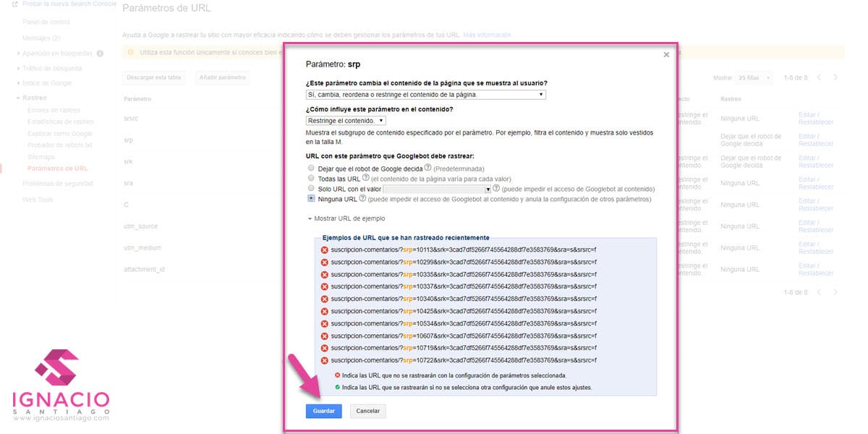Open Errores de rastreo in sidebar
This screenshot has height=434, width=868.
tap(54, 111)
